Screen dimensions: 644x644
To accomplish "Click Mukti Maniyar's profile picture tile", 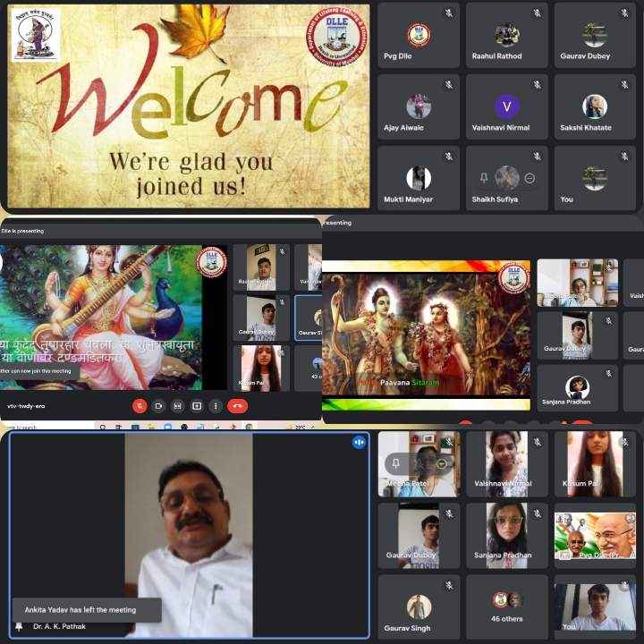I will [x=419, y=179].
